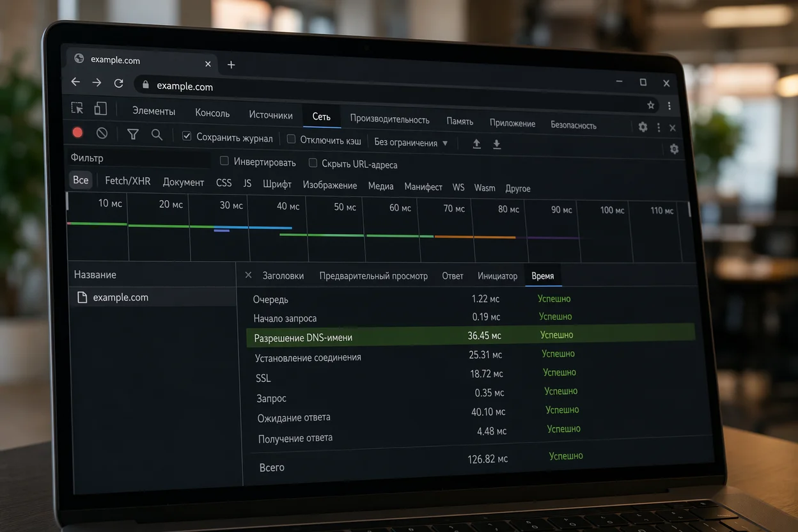Open Chrome's three-dot menu beside the star
Image resolution: width=798 pixels, height=532 pixels.
click(669, 106)
